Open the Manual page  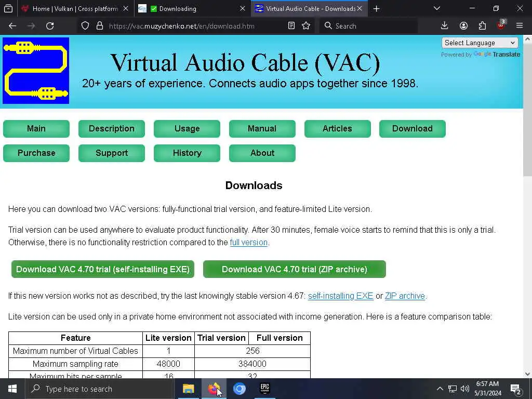click(262, 129)
